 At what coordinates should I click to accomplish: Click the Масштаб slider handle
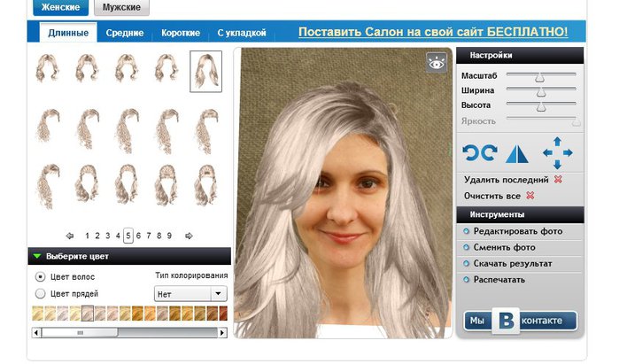[x=539, y=77]
